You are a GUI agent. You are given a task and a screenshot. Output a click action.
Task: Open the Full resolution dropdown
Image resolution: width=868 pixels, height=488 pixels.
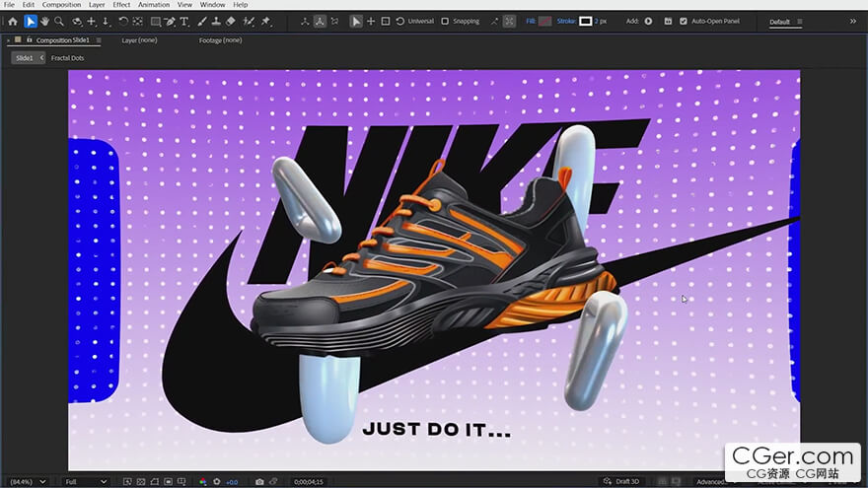pyautogui.click(x=85, y=482)
